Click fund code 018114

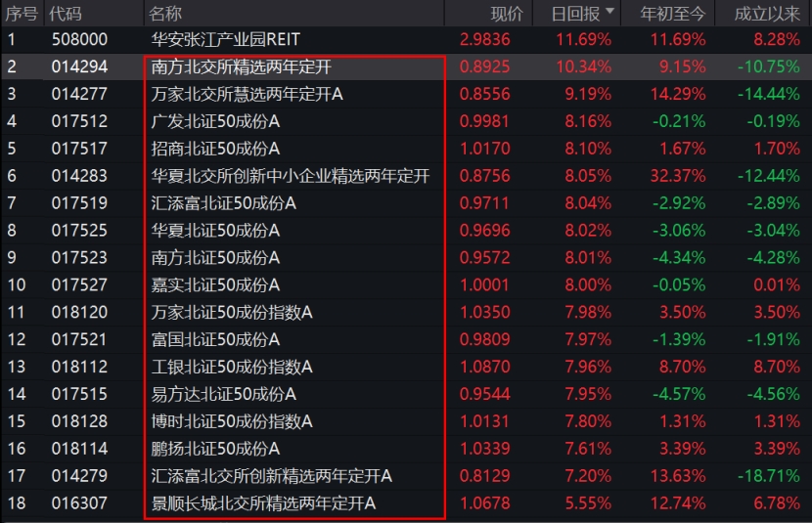[x=80, y=449]
